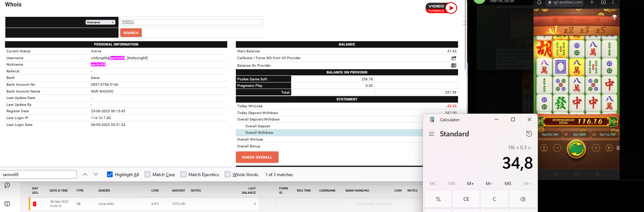Click the SEARCH button
This screenshot has width=644, height=212.
click(x=131, y=33)
